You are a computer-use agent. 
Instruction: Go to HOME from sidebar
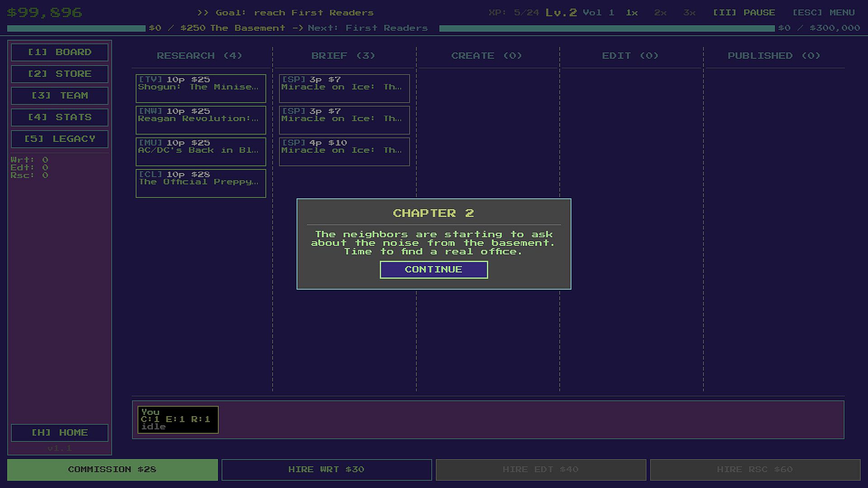pos(60,433)
